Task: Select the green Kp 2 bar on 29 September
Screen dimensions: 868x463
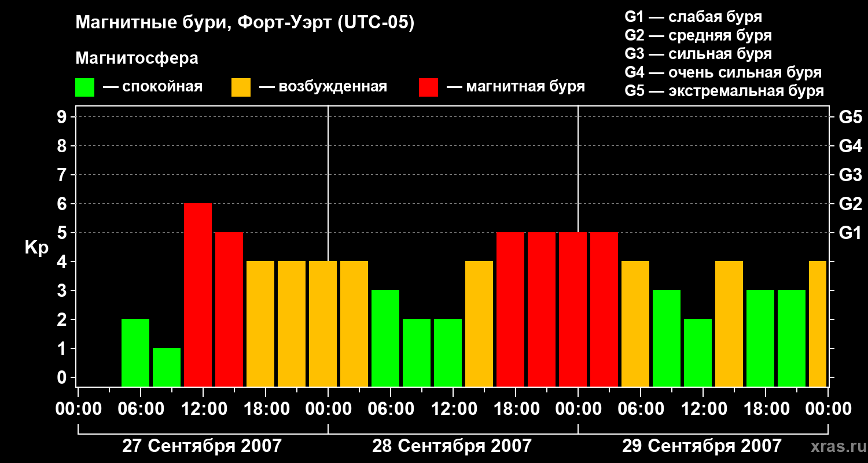Action: coord(698,352)
